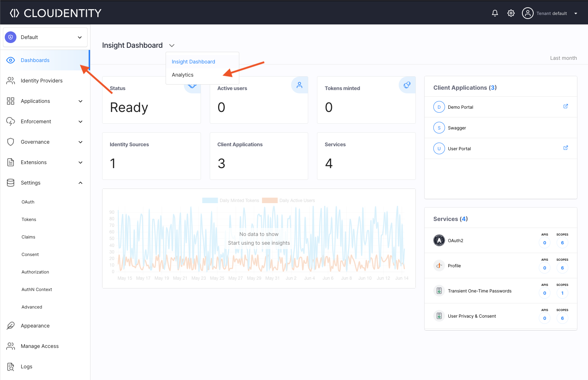Click the OAuth2 service logo icon

pyautogui.click(x=439, y=240)
